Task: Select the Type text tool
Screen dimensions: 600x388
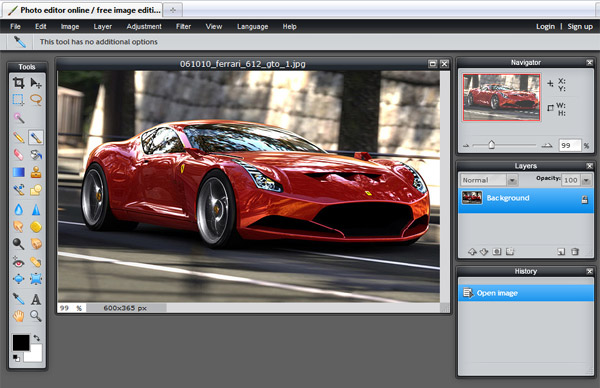Action: click(x=36, y=299)
